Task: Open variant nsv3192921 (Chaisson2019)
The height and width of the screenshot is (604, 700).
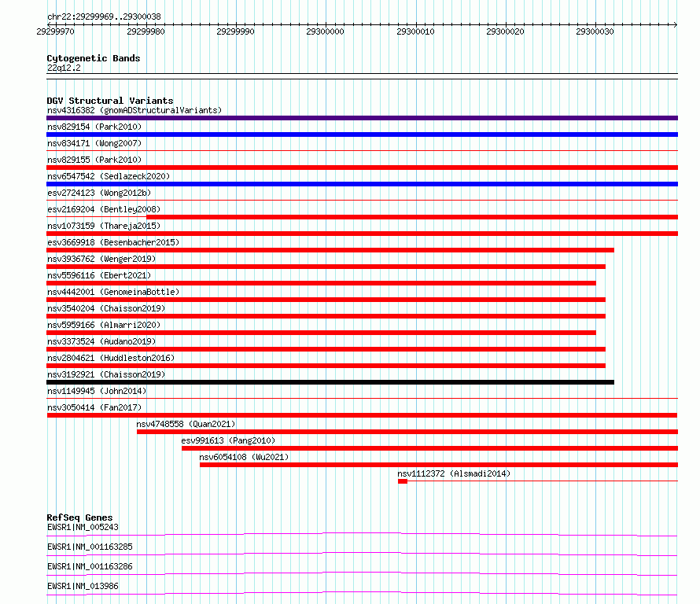Action: [x=106, y=374]
